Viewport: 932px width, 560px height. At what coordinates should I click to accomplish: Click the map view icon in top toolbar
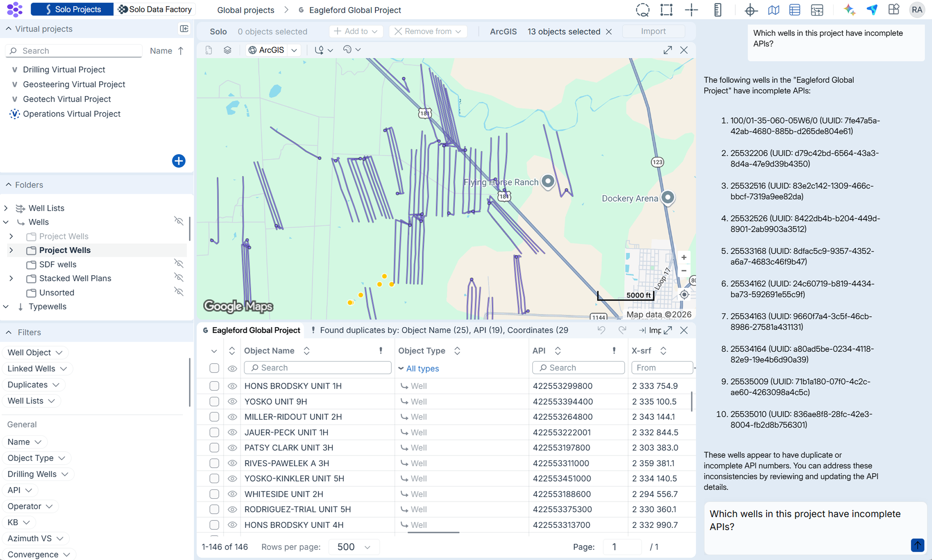[x=774, y=10]
